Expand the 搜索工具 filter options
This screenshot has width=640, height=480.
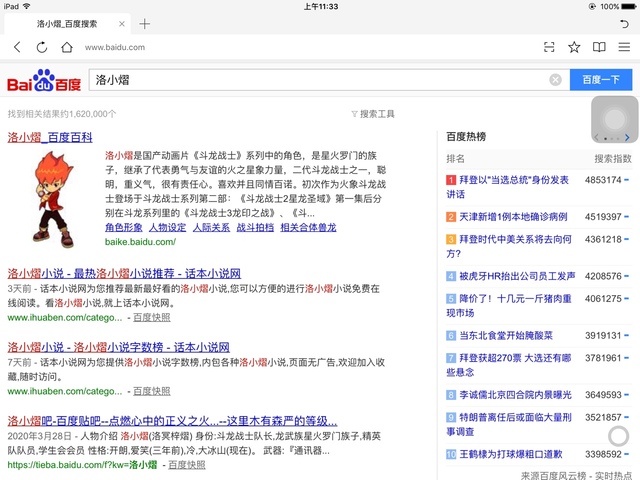[373, 114]
